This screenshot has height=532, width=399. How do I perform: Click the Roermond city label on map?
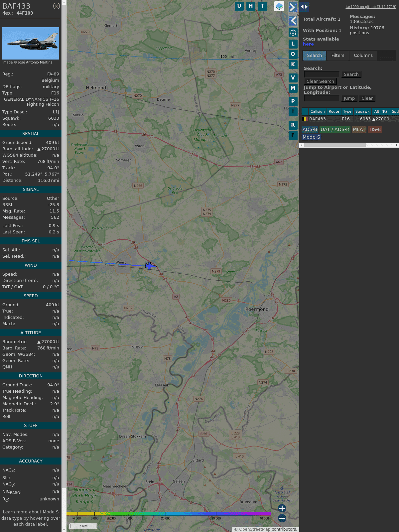tap(257, 309)
